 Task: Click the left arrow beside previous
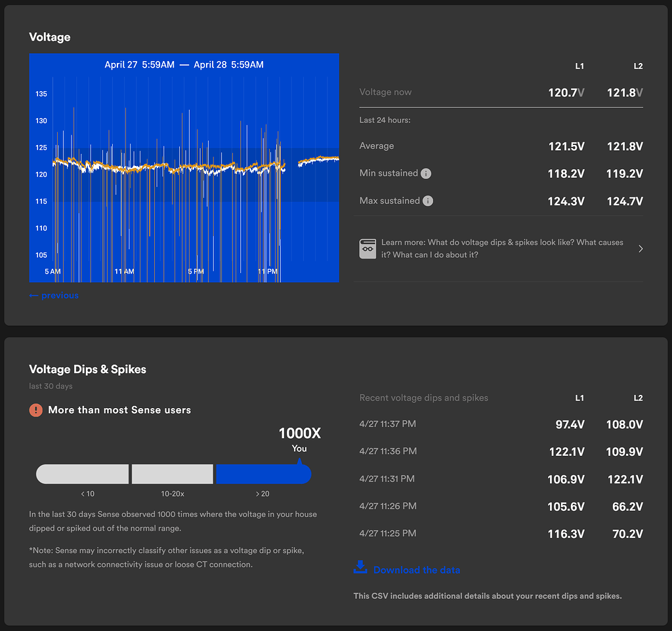[x=34, y=295]
